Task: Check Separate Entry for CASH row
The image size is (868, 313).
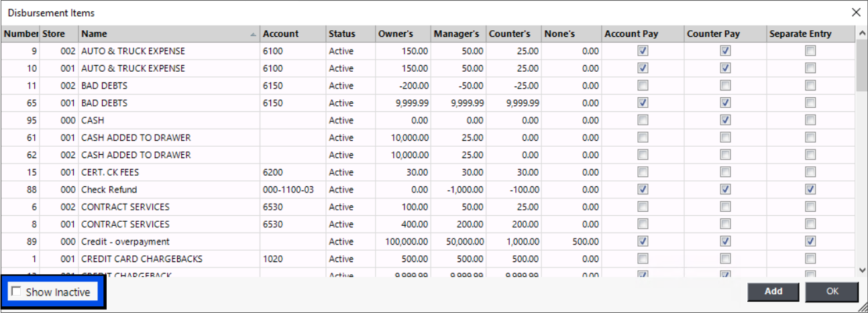Action: (810, 121)
